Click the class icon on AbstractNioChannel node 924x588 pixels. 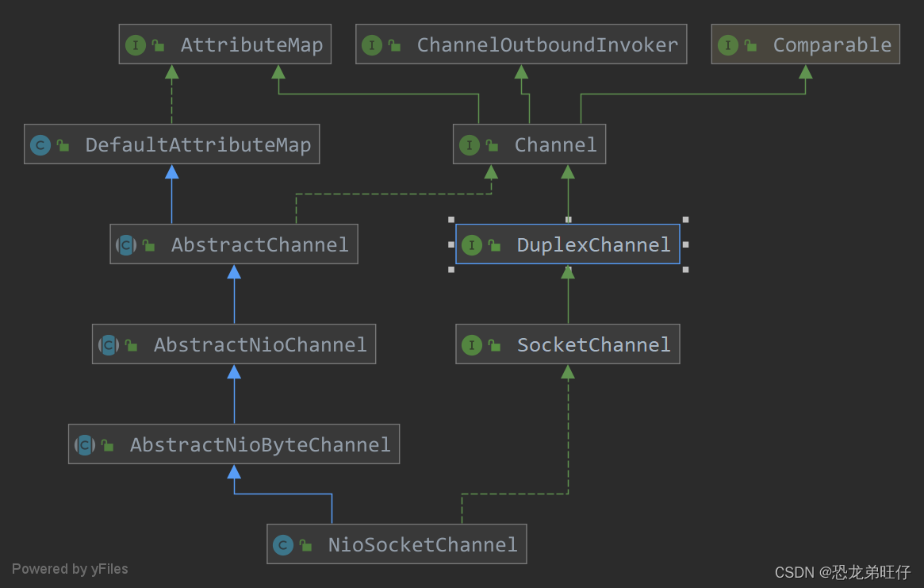(x=108, y=344)
